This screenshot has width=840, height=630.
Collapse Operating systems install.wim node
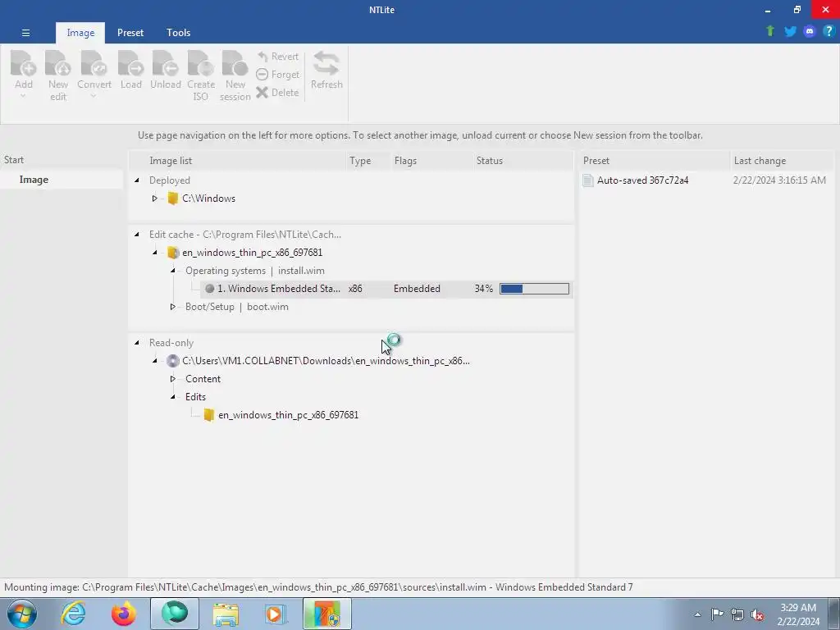tap(172, 271)
